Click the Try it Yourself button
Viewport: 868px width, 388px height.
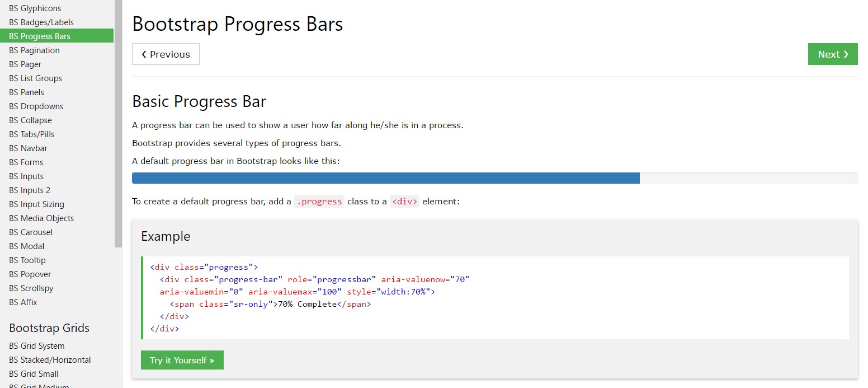182,360
